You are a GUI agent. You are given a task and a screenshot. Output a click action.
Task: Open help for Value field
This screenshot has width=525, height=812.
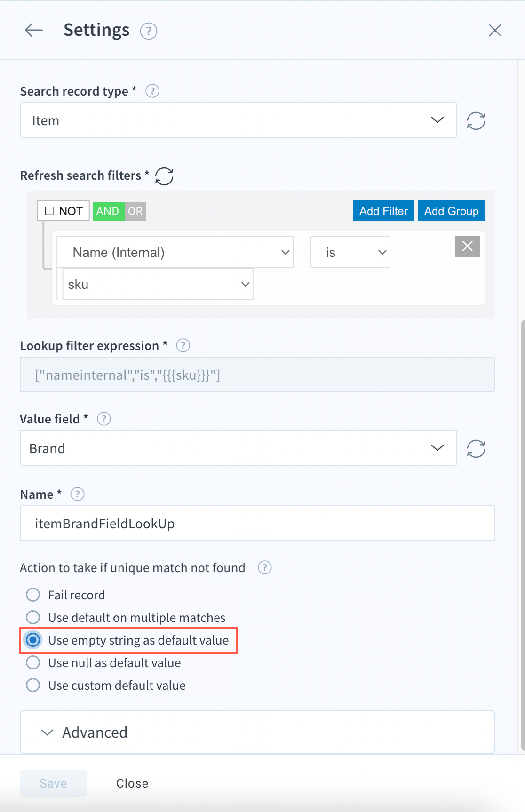point(104,419)
